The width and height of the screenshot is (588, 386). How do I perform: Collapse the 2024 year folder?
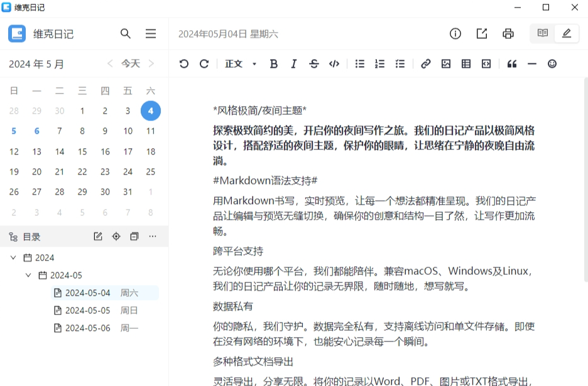(x=13, y=257)
